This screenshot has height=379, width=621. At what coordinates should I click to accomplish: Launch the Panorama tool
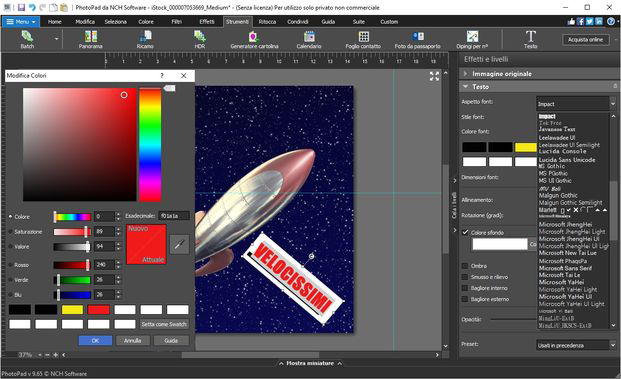(x=90, y=40)
